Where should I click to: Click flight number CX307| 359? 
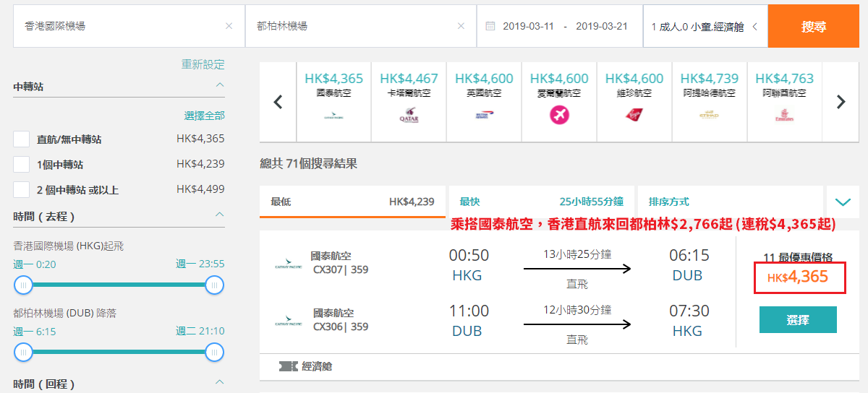[341, 270]
